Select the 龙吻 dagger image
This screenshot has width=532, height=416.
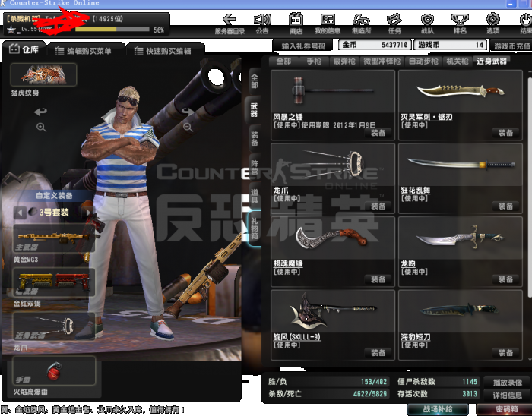click(460, 238)
